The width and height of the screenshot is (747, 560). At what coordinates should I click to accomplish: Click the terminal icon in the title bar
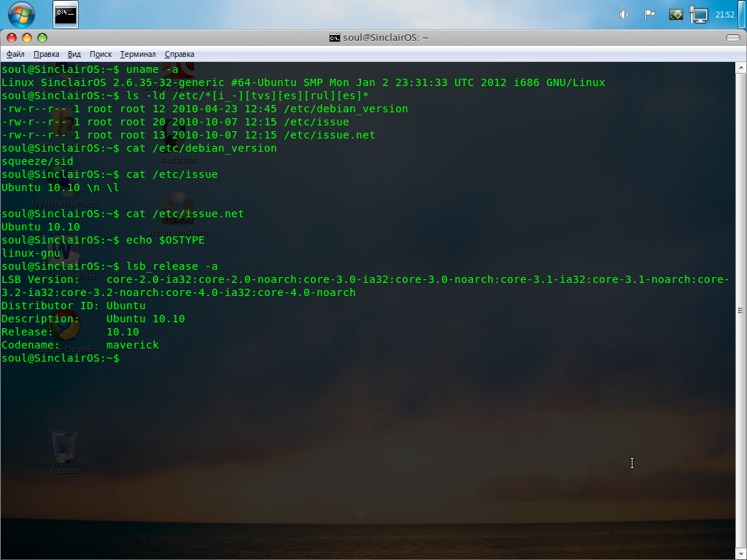click(x=334, y=38)
